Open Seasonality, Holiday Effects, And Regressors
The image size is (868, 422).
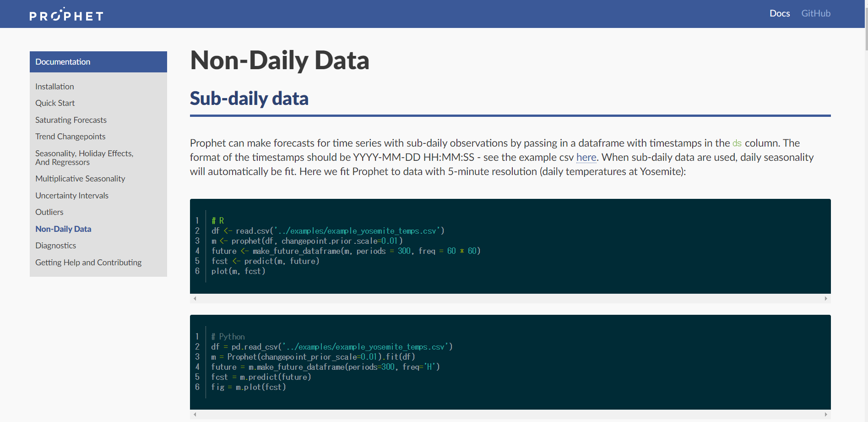click(84, 158)
